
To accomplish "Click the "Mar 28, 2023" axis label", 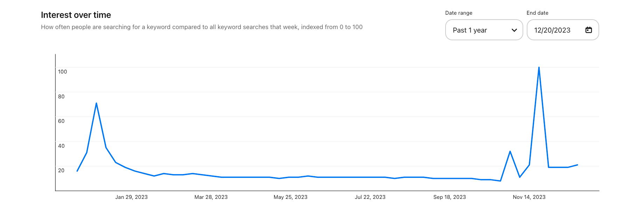I will 211,197.
